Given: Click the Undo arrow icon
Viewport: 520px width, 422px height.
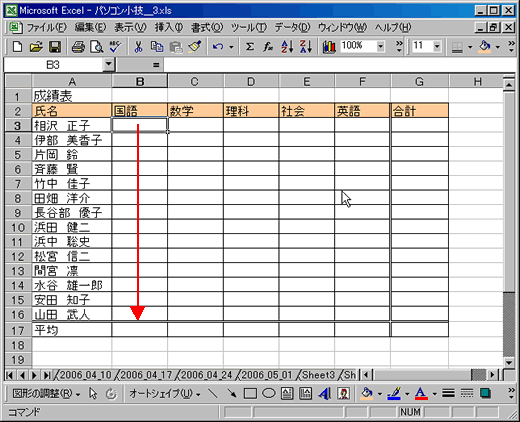Looking at the screenshot, I should pos(218,47).
